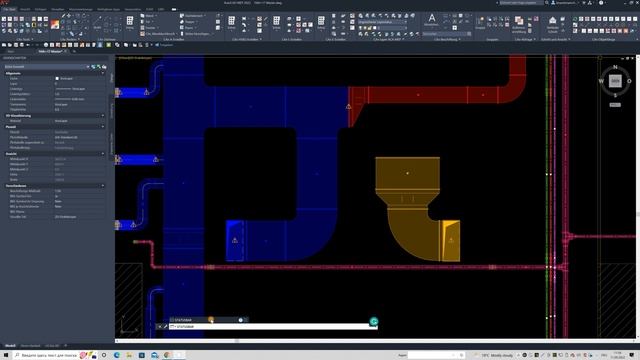Viewport: 640px width, 360px height.
Task: Click the green round icon right of command line
Action: tap(373, 322)
